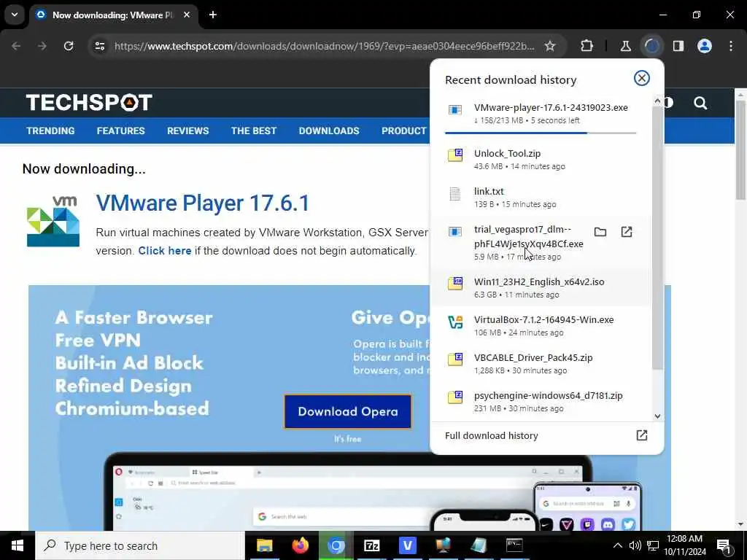Open VBCABLE_Driver_Pack45.zip entry
The image size is (747, 560).
coord(541,363)
